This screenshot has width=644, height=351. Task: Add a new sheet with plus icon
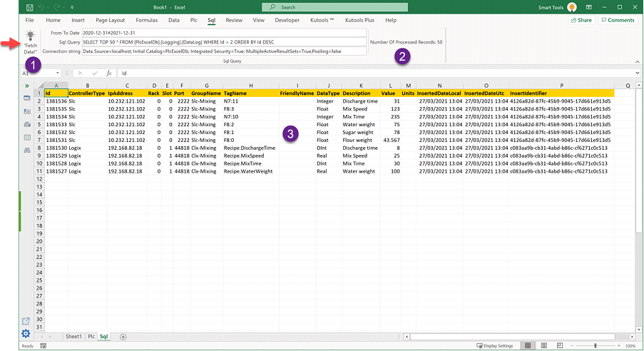pos(123,337)
